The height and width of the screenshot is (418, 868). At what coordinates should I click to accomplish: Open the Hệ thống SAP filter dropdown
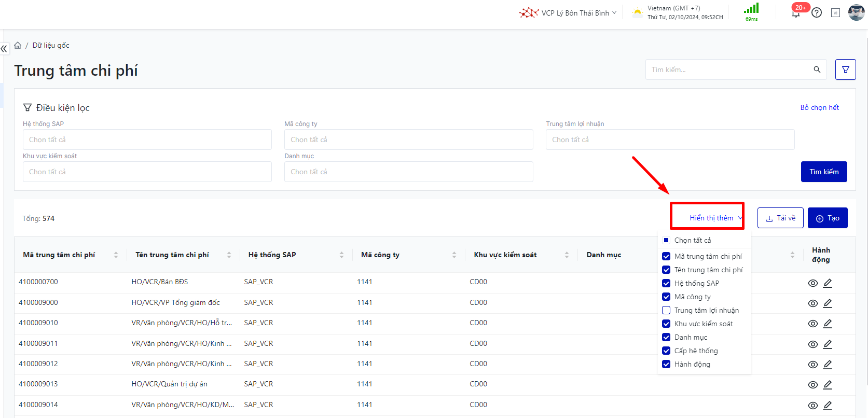pyautogui.click(x=147, y=140)
